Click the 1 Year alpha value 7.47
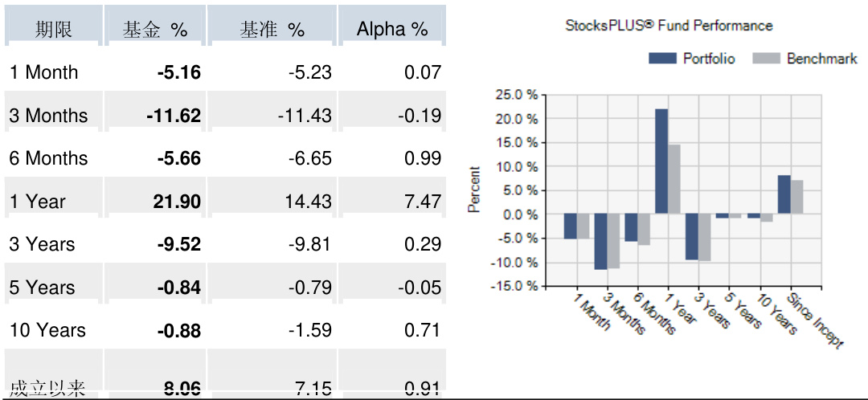This screenshot has height=400, width=868. (x=422, y=202)
